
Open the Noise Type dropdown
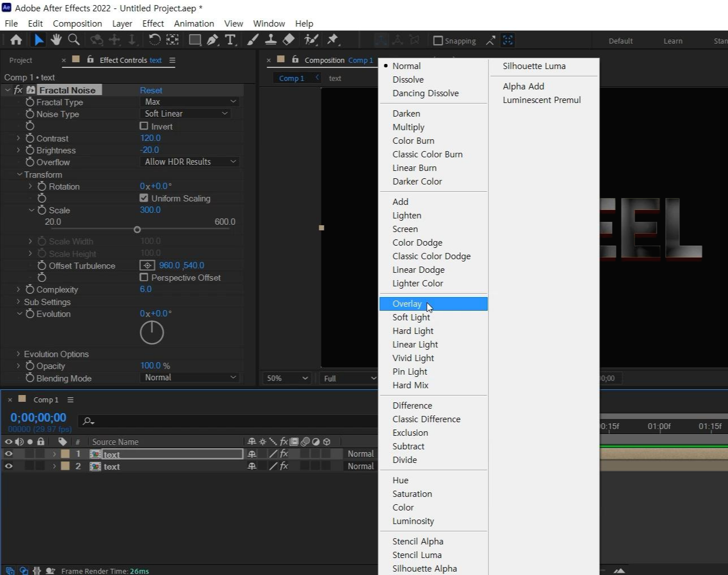click(186, 114)
